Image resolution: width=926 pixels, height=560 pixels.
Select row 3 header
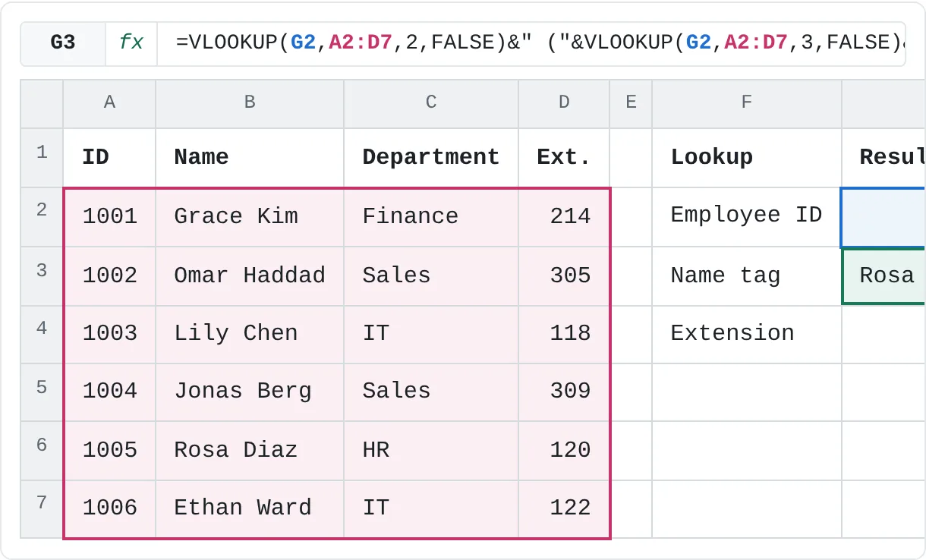(x=42, y=276)
